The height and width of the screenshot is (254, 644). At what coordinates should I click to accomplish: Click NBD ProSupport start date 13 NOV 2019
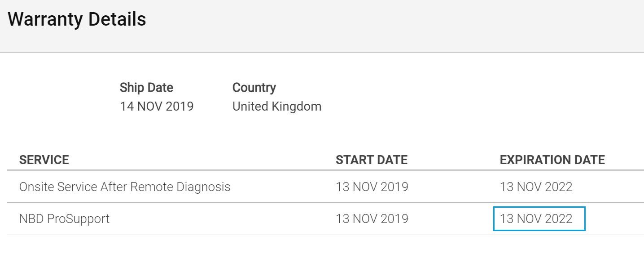(372, 219)
